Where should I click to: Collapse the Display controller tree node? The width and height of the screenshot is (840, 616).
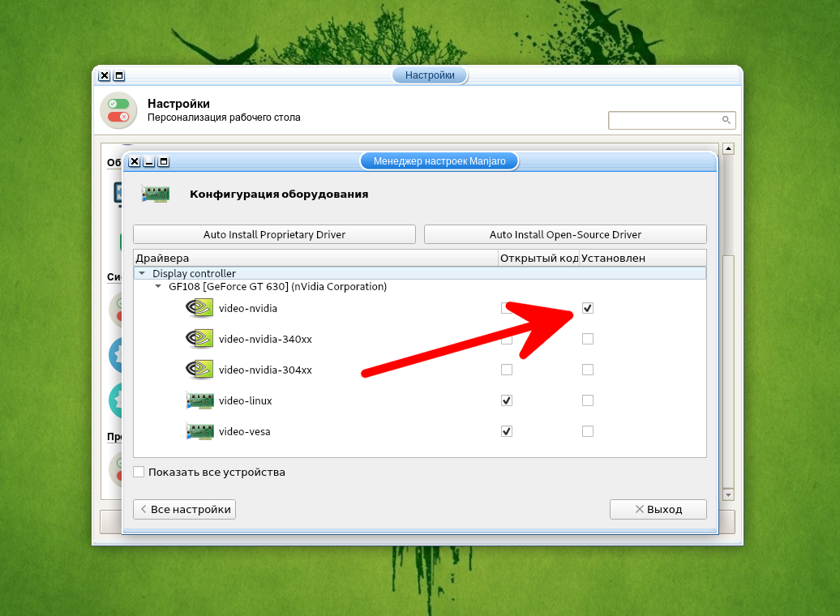click(142, 273)
